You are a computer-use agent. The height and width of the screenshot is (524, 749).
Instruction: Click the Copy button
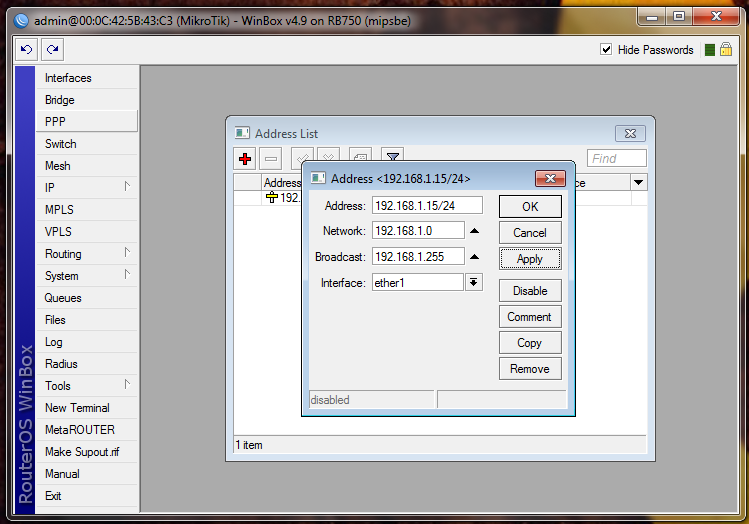530,342
